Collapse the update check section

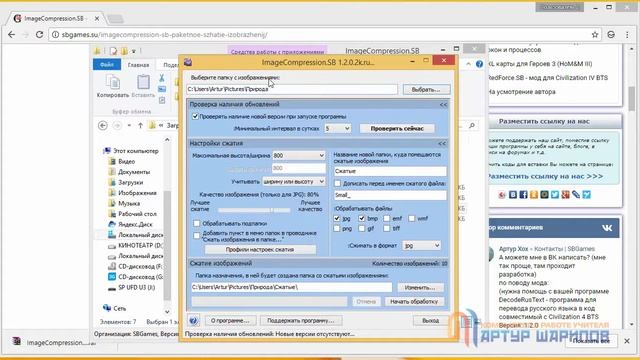[x=443, y=105]
